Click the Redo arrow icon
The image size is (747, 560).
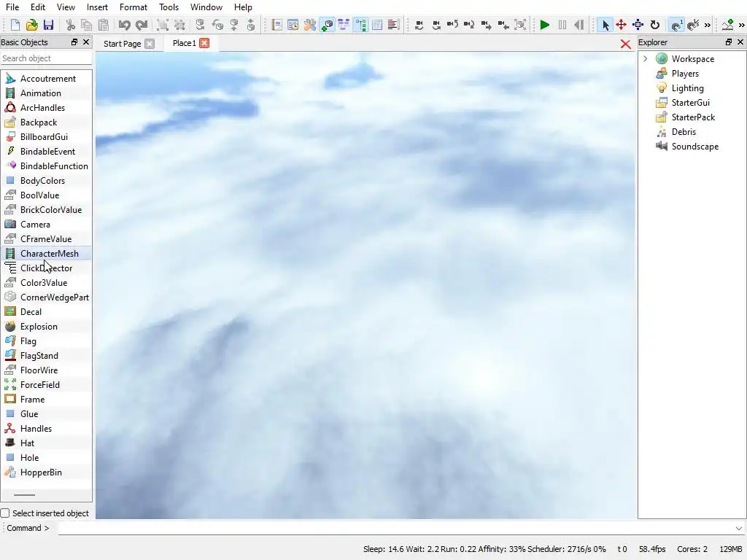coord(142,25)
